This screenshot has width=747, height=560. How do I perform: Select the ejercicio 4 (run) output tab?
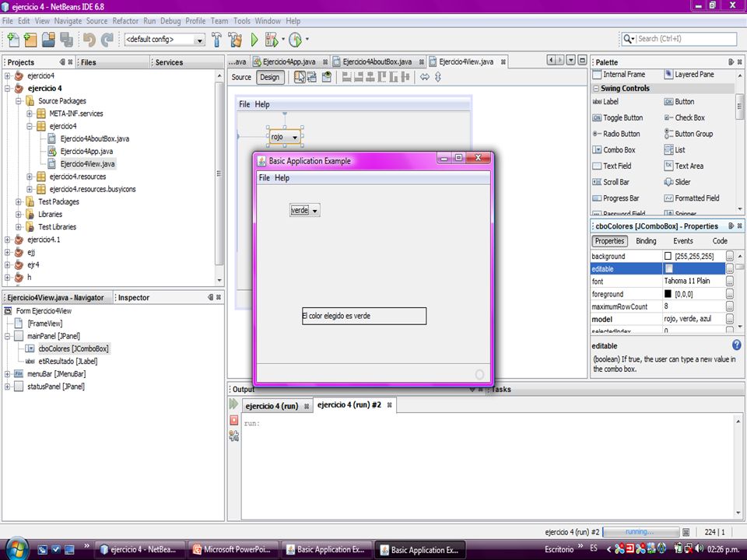tap(272, 406)
